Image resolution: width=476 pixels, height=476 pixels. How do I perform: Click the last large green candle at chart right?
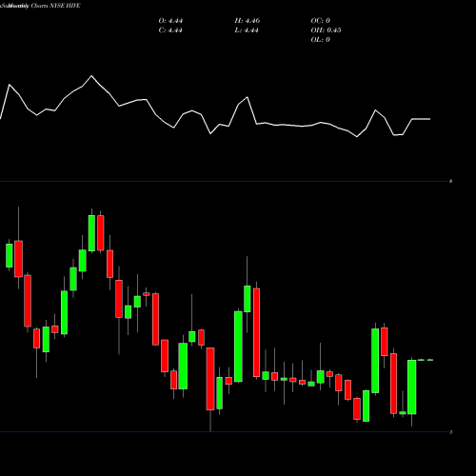point(412,387)
